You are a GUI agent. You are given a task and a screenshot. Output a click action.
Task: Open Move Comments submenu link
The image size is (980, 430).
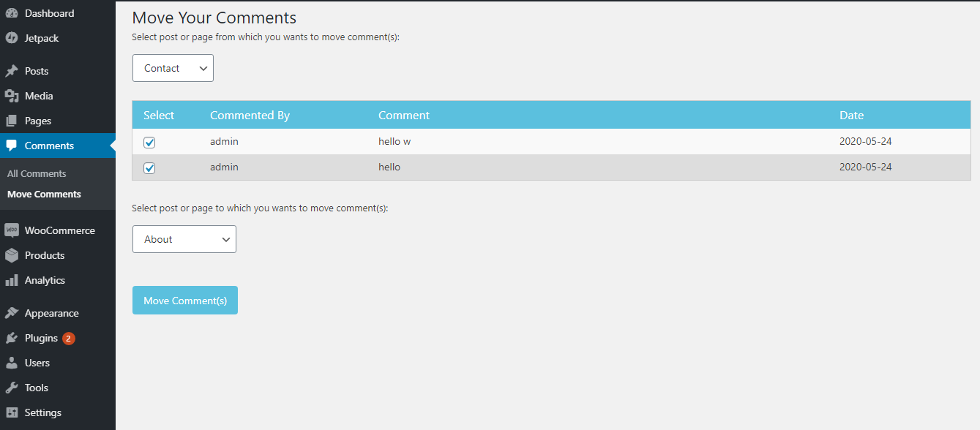pyautogui.click(x=44, y=194)
